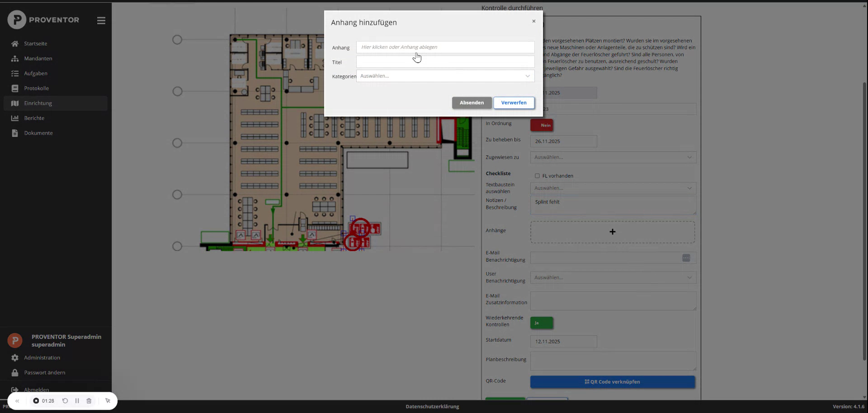Click the Berichte chart icon
Viewport: 868px width, 413px height.
(x=15, y=118)
